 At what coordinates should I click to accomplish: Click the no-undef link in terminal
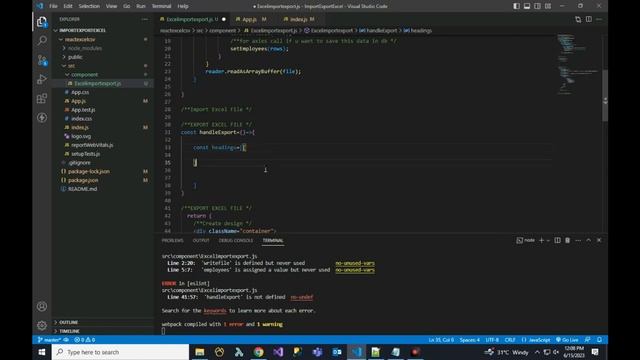pos(302,297)
